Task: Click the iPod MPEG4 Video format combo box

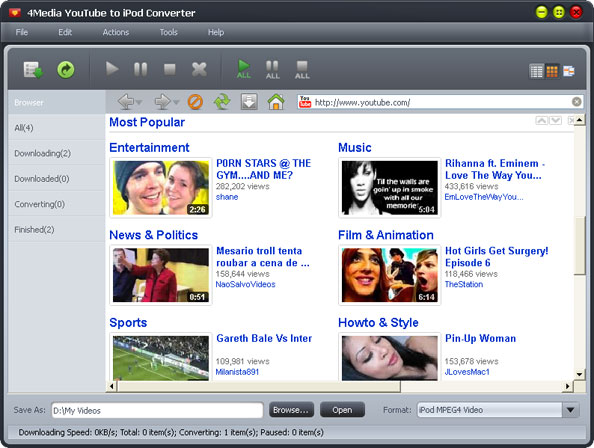Action: 498,410
